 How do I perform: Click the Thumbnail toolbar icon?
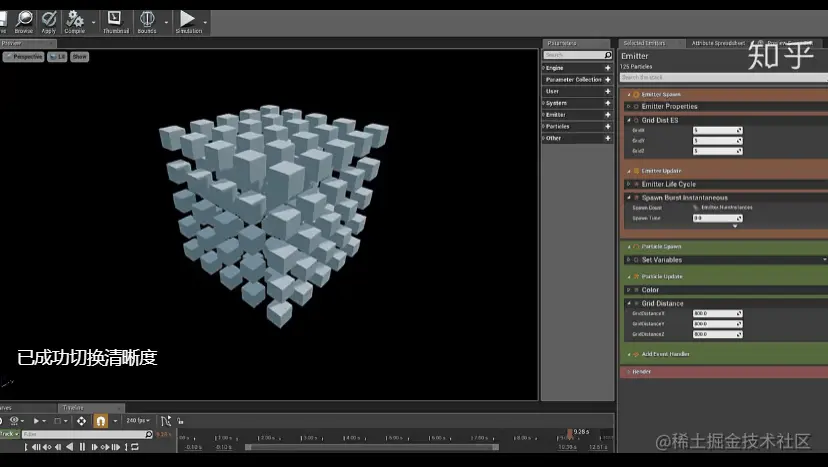116,22
